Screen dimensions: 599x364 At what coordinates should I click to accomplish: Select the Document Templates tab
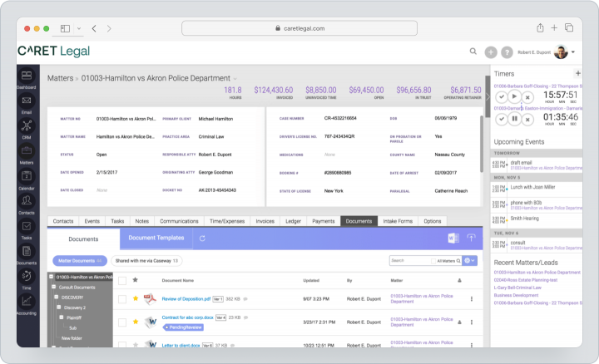pos(156,238)
